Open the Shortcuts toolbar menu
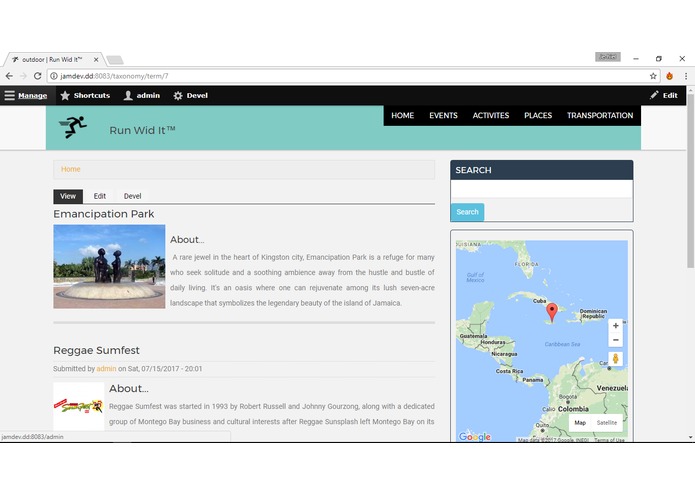Image resolution: width=695 pixels, height=494 pixels. tap(85, 96)
